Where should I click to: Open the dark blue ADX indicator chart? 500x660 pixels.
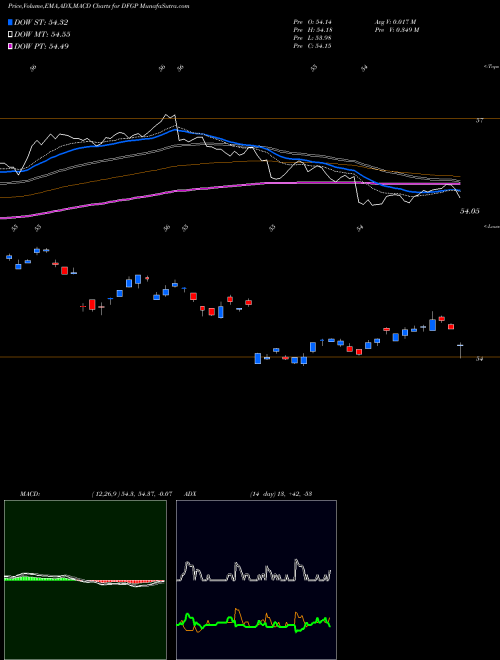[x=256, y=580]
